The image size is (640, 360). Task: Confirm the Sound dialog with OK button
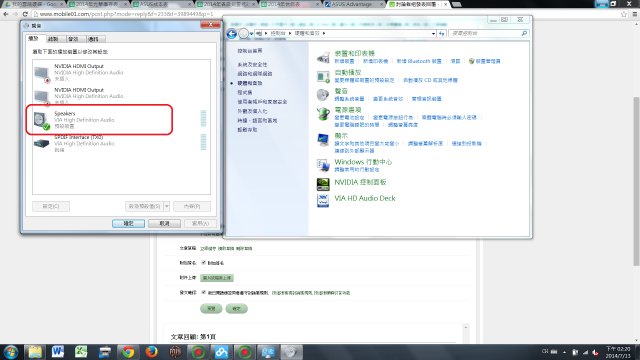pos(129,223)
